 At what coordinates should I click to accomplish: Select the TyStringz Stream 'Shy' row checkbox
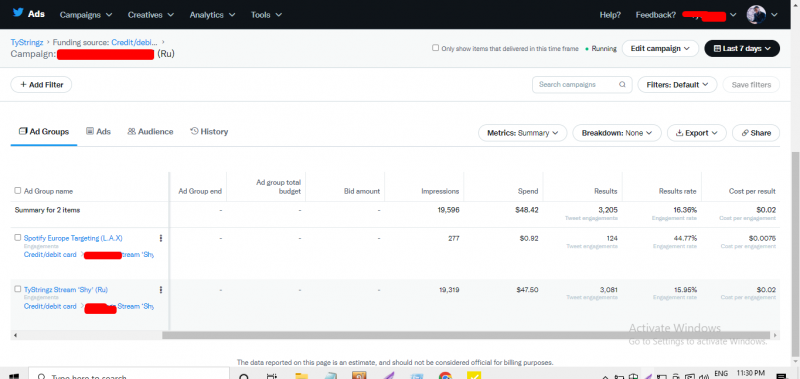pyautogui.click(x=18, y=289)
